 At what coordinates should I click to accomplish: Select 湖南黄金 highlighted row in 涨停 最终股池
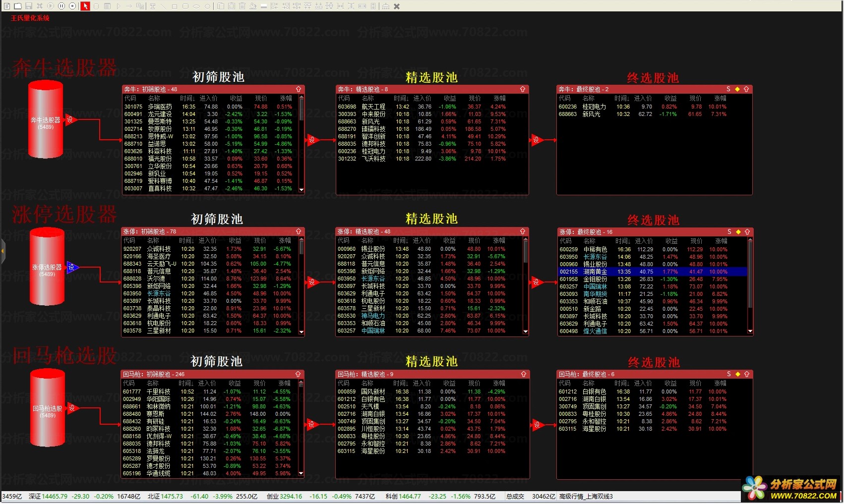[x=653, y=272]
